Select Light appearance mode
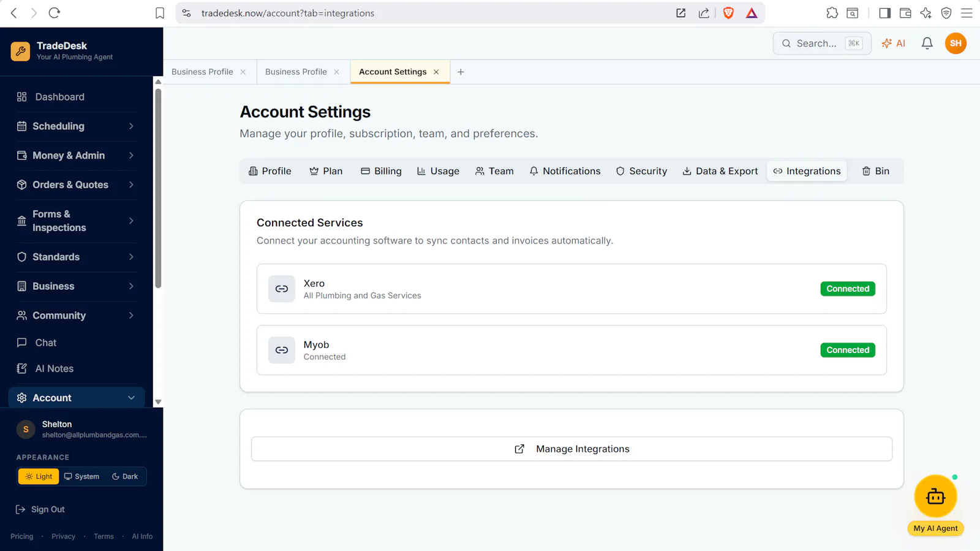980x551 pixels. point(39,476)
